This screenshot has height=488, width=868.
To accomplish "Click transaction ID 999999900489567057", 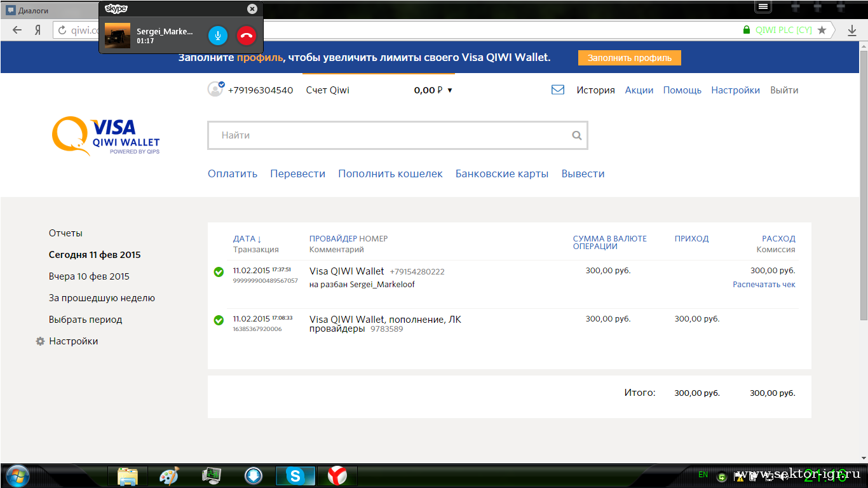I will pos(265,281).
